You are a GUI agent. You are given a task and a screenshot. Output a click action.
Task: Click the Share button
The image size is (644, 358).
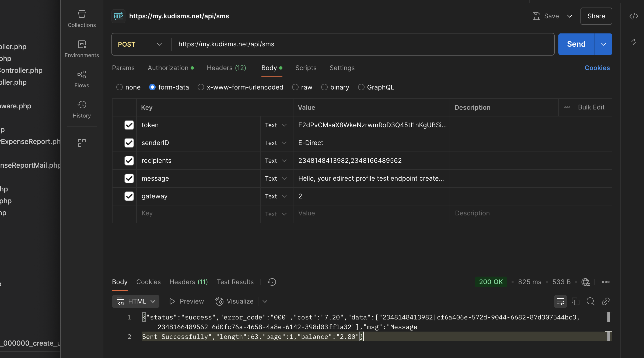[596, 16]
